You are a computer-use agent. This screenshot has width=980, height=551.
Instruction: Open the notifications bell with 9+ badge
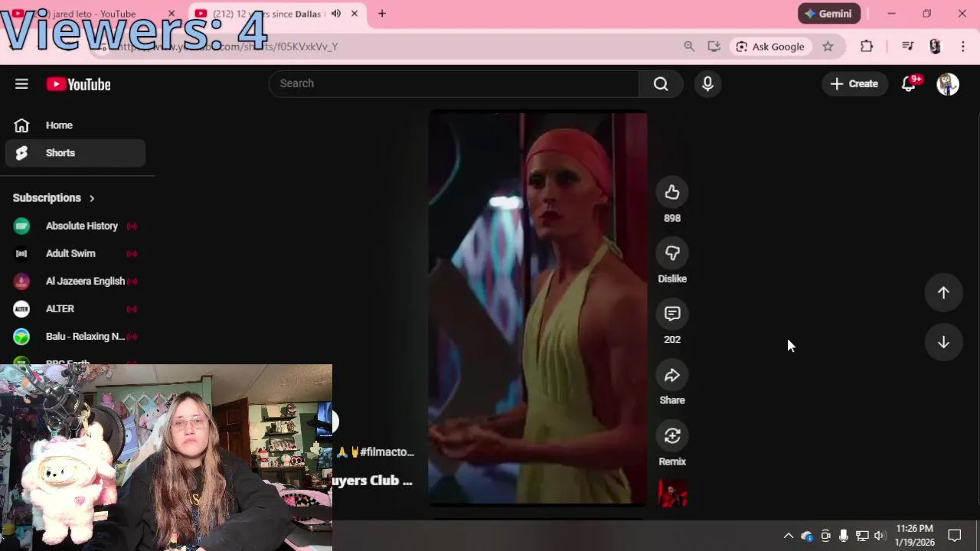[x=909, y=84]
